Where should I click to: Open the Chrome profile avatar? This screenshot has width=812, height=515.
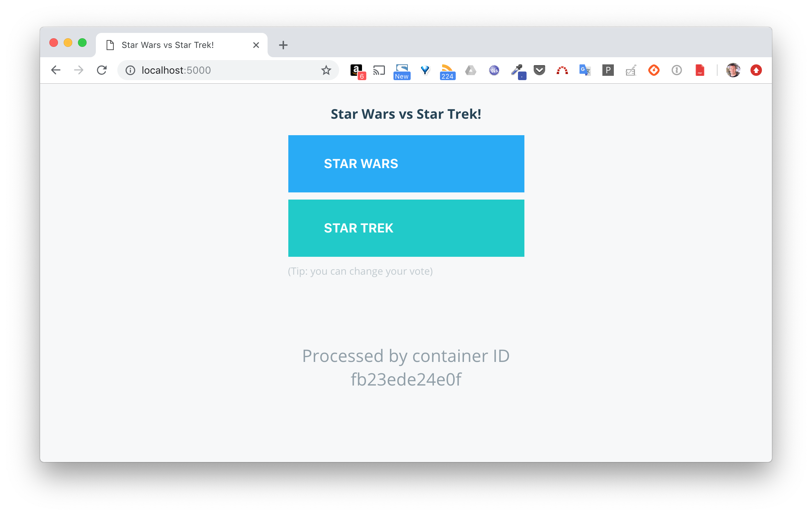tap(733, 70)
